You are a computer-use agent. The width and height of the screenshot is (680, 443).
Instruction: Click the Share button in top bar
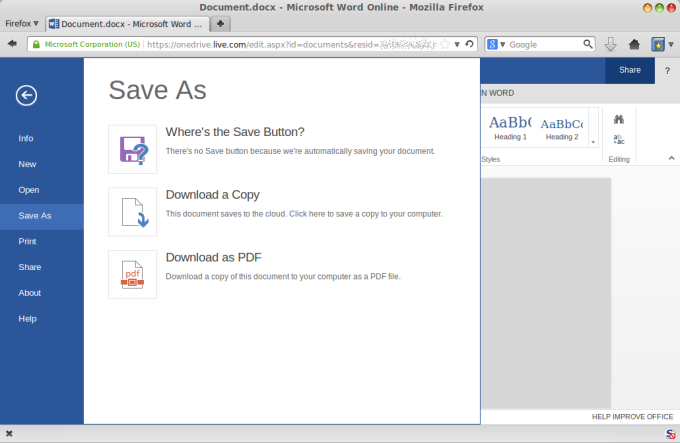[630, 70]
